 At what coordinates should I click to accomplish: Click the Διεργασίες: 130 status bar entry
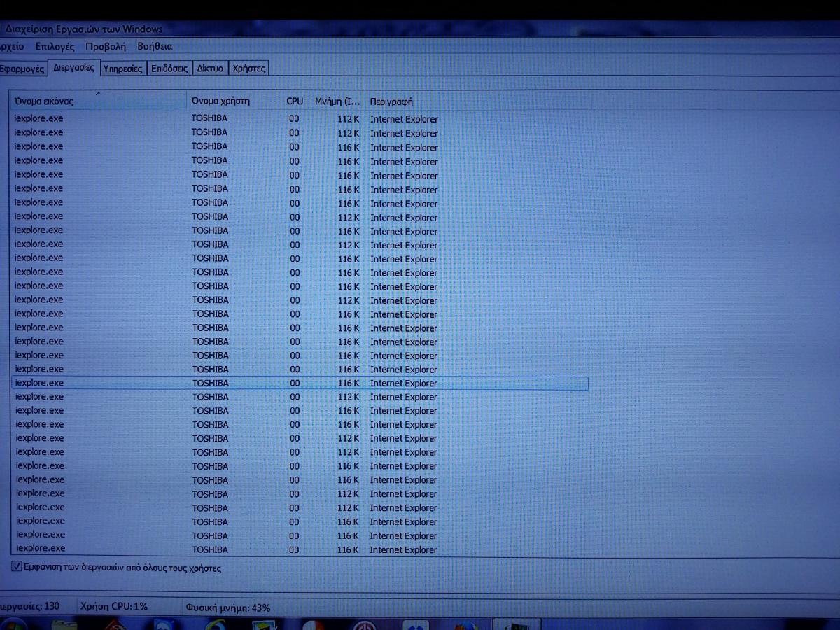click(x=31, y=606)
